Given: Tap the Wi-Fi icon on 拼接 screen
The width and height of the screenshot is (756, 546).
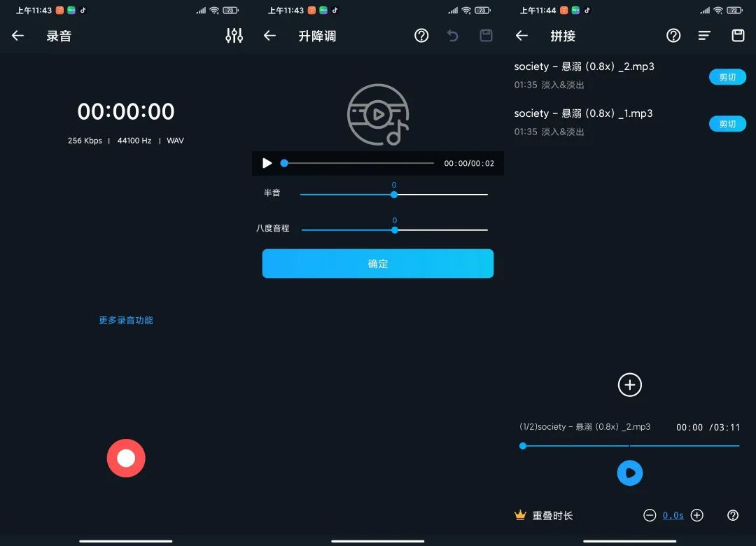Looking at the screenshot, I should (x=718, y=10).
